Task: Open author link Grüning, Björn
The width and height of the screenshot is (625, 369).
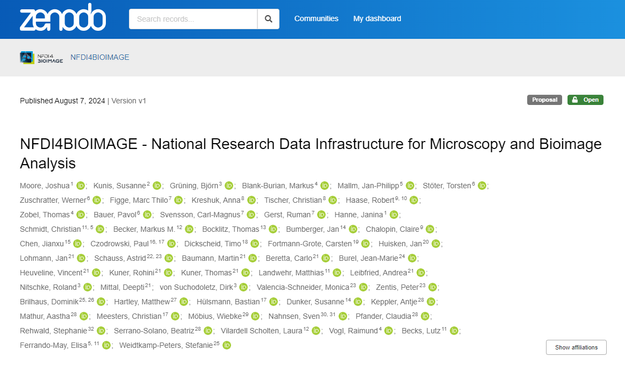Action: pyautogui.click(x=194, y=186)
